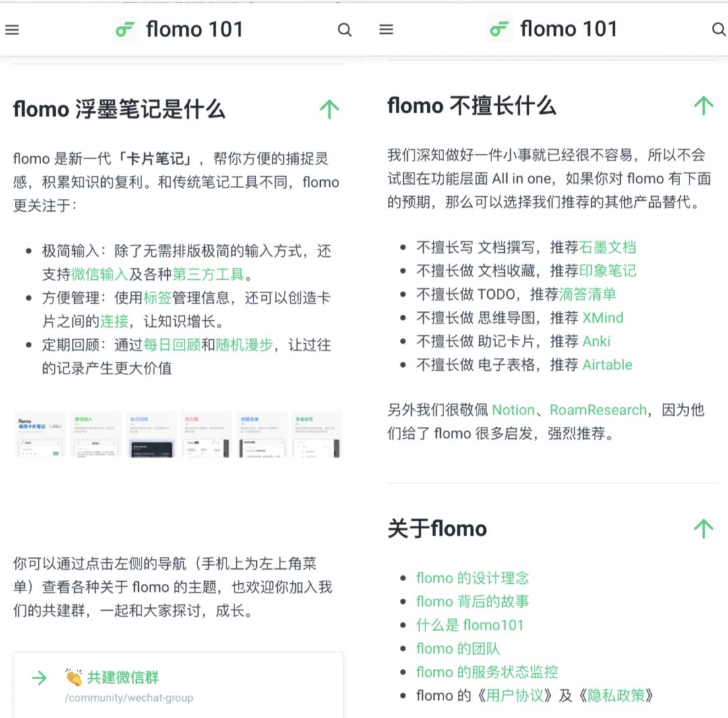Screen dimensions: 728x718
Task: Open the Airtable link
Action: (607, 365)
